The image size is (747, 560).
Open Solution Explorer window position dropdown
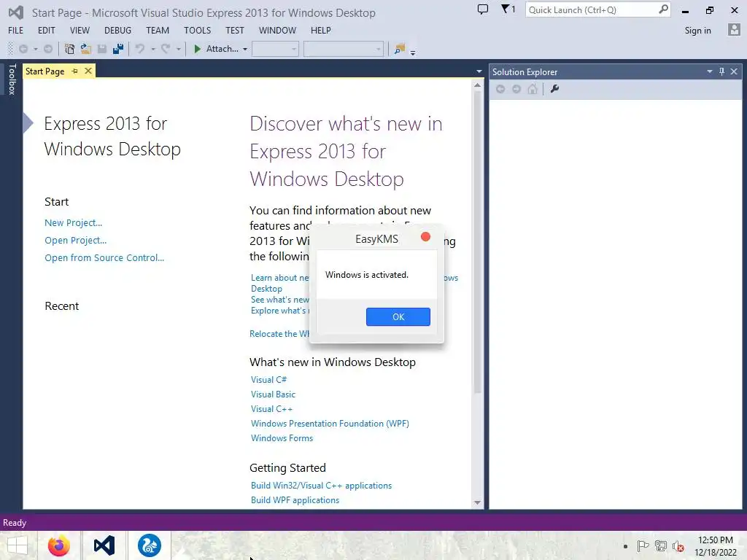click(x=709, y=71)
